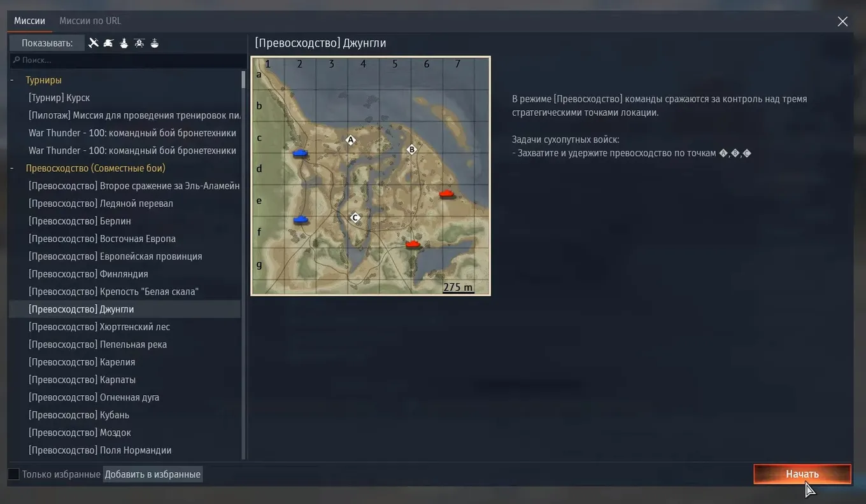866x504 pixels.
Task: Select '[Превосходство] Огненная дуга' mission
Action: pos(125,397)
